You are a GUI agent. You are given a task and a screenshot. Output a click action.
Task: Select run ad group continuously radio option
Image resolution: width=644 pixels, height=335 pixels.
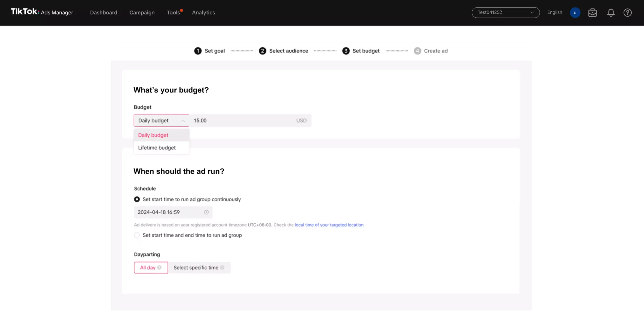tap(137, 199)
